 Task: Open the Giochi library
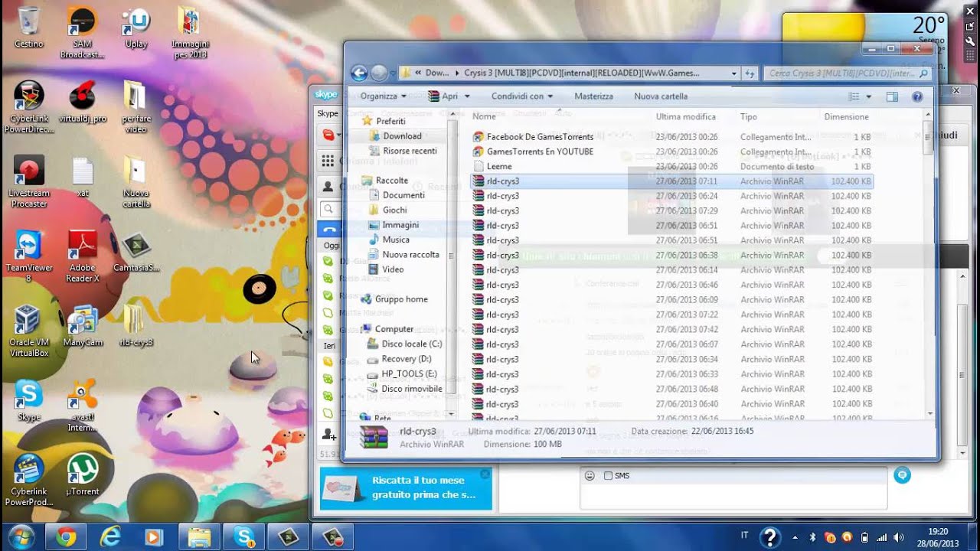pos(394,210)
